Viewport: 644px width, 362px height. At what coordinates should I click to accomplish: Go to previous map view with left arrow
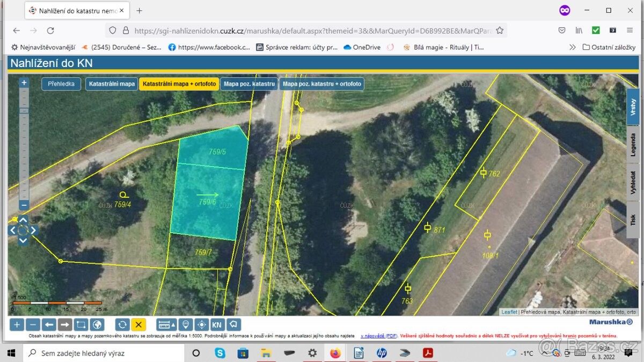point(49,324)
